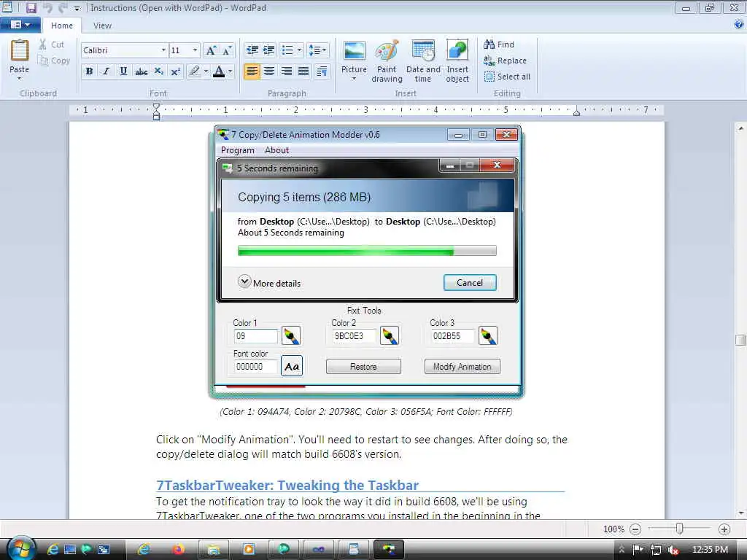Image resolution: width=747 pixels, height=560 pixels.
Task: Open the text color dropdown arrow
Action: (x=230, y=71)
